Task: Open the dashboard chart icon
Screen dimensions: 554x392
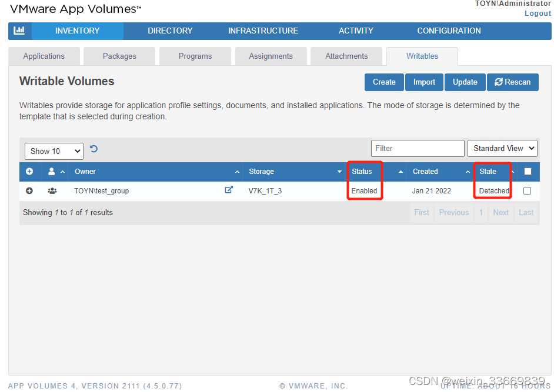Action: [19, 31]
